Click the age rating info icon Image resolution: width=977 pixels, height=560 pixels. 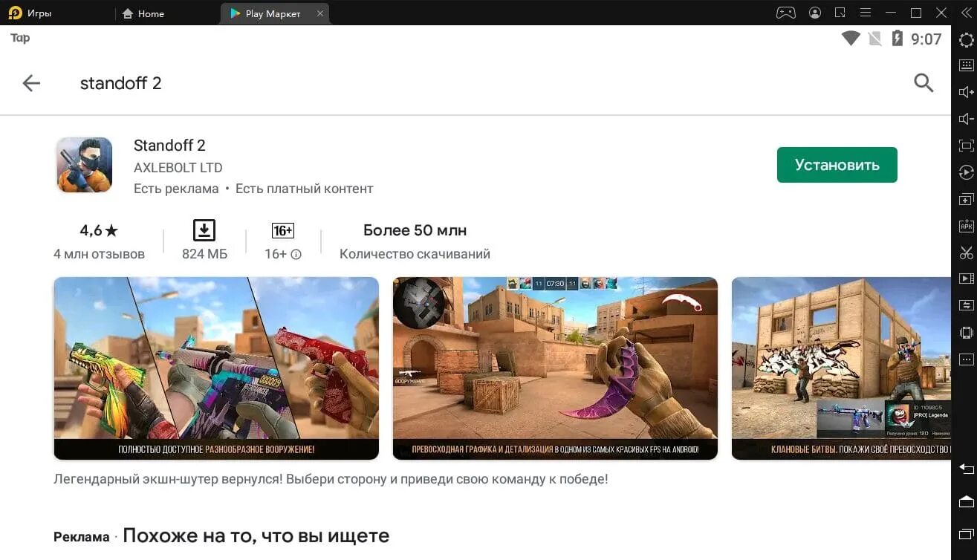coord(296,254)
